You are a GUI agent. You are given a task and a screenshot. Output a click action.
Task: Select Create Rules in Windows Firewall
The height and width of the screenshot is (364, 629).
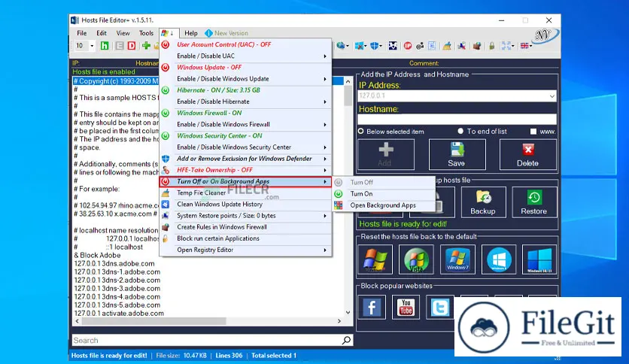point(245,227)
